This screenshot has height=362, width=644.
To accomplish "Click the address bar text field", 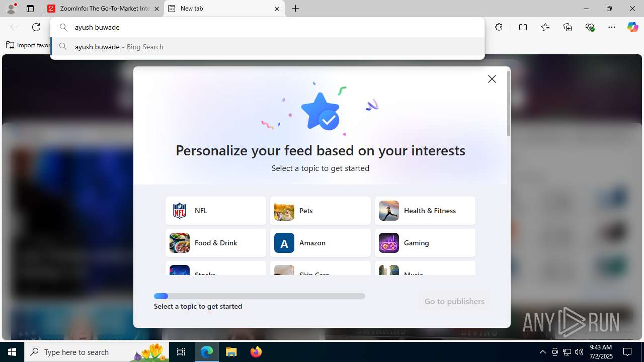I will [267, 27].
